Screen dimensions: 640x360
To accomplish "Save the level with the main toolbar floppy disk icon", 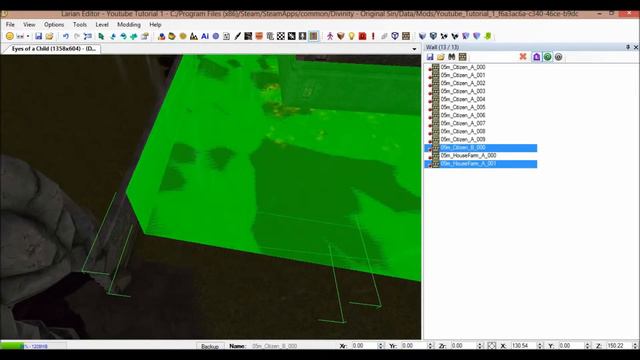I will pyautogui.click(x=38, y=36).
